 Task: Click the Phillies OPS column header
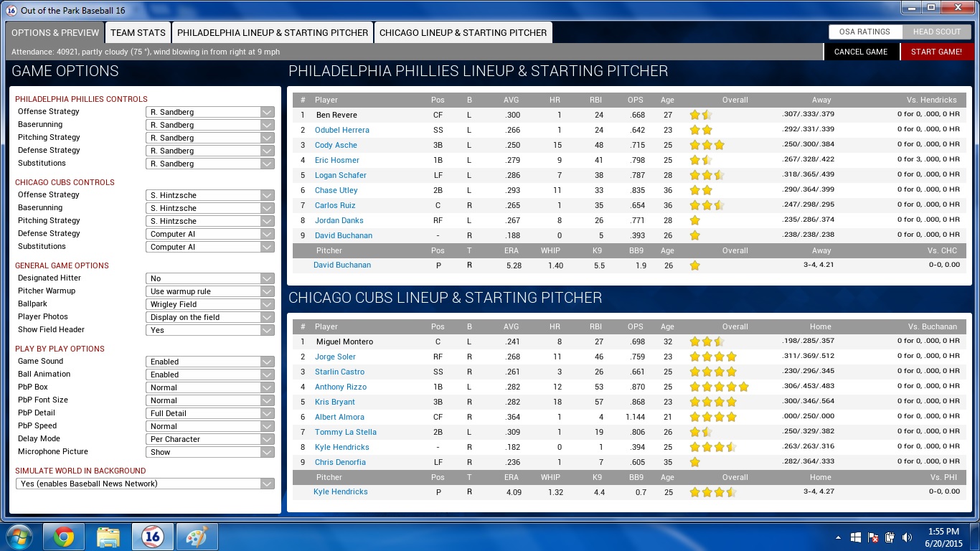tap(636, 100)
